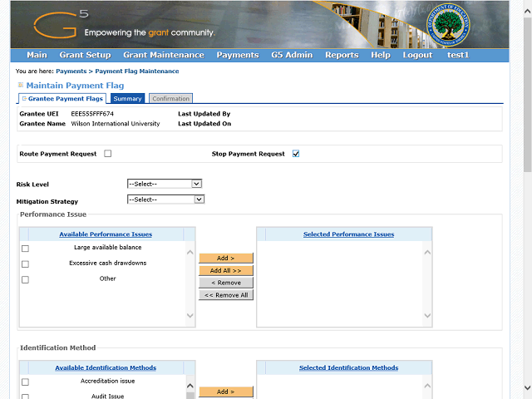Click scroll up arrow in Available Performance Issues

tap(190, 253)
